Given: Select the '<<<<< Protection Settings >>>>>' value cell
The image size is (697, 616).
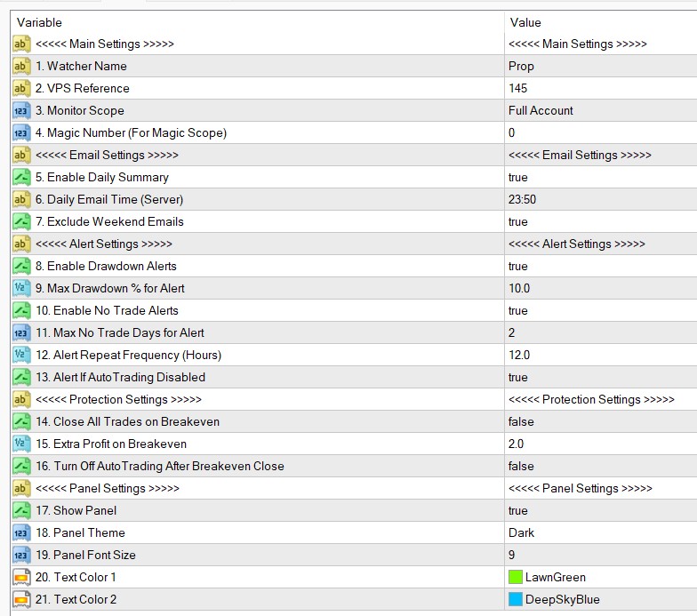Looking at the screenshot, I should [592, 400].
